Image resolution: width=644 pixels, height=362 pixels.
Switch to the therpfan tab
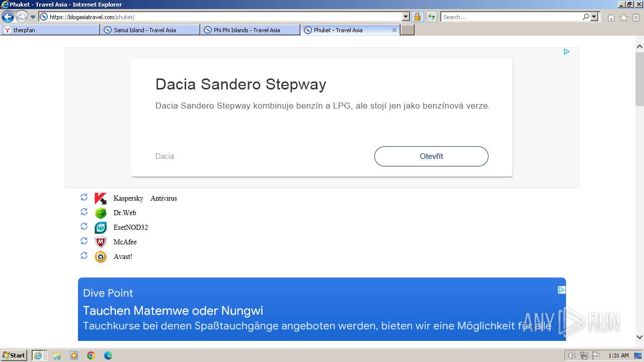pyautogui.click(x=50, y=30)
